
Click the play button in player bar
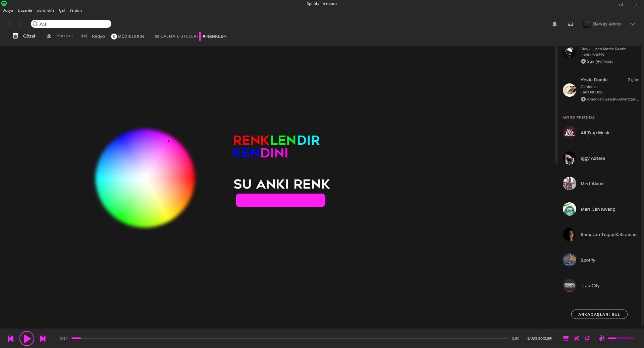coord(27,339)
